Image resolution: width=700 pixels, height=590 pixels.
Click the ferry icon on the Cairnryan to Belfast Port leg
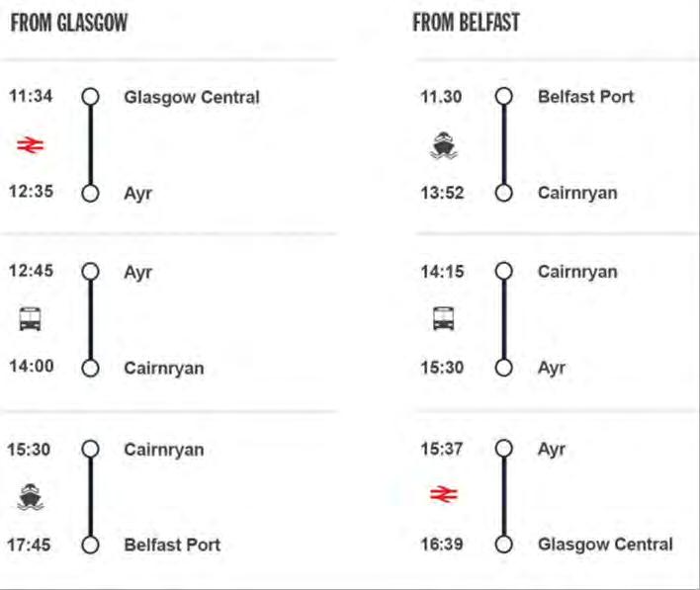pyautogui.click(x=31, y=497)
